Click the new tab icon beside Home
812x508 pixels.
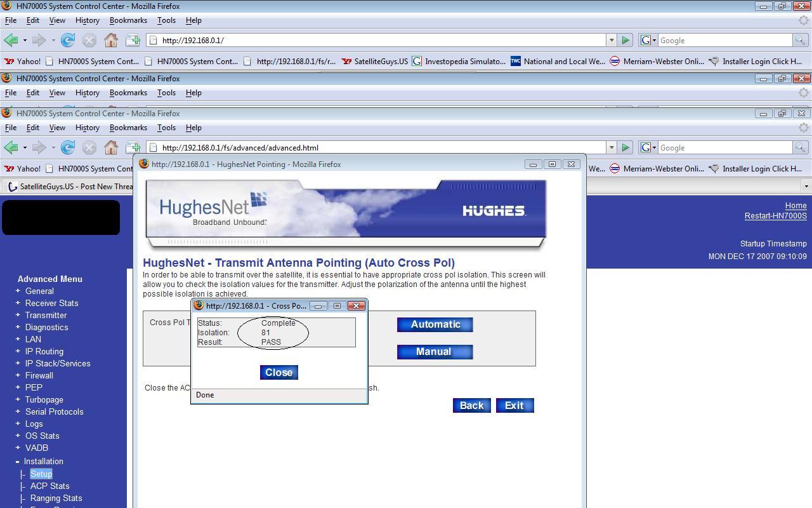[133, 40]
